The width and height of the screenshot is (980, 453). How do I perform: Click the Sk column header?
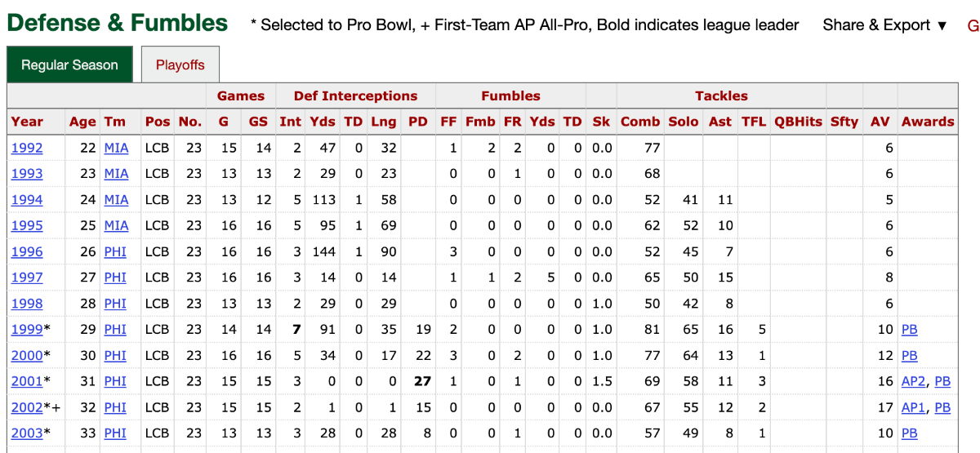pos(601,122)
